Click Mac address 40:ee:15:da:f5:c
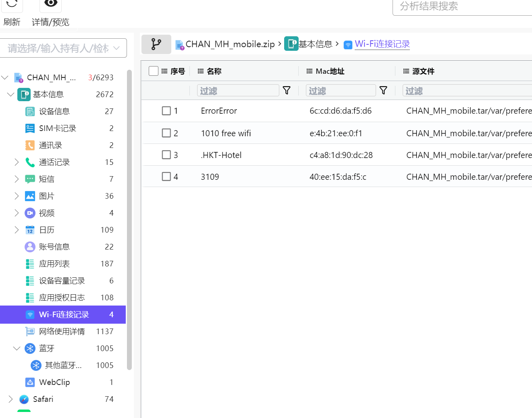The image size is (532, 418). click(x=338, y=177)
